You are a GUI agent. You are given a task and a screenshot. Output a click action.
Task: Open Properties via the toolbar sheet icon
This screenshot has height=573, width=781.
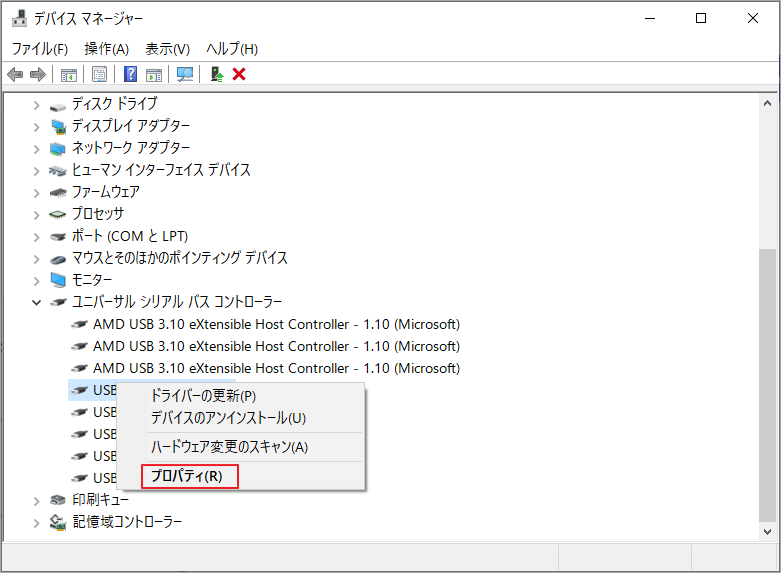pos(100,75)
